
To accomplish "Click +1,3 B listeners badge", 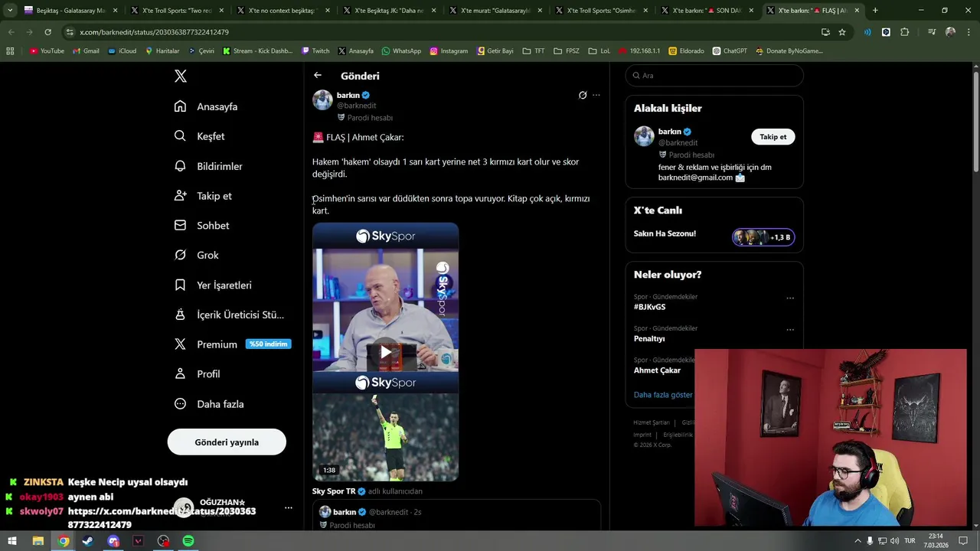I will tap(763, 237).
